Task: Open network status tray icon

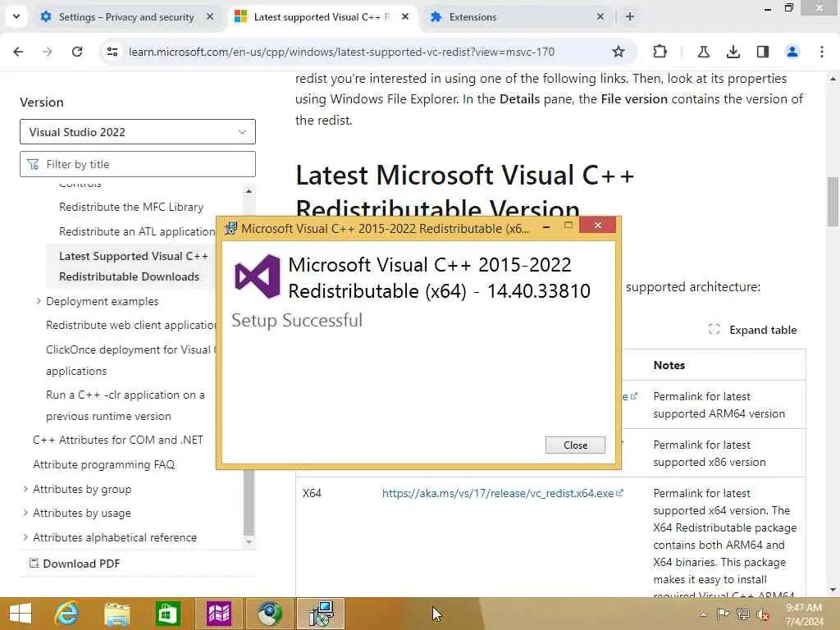Action: tap(742, 614)
